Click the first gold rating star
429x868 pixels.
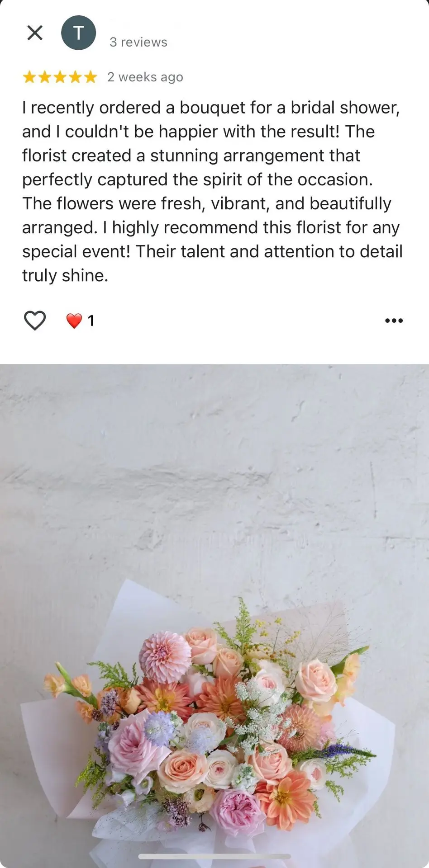(29, 77)
